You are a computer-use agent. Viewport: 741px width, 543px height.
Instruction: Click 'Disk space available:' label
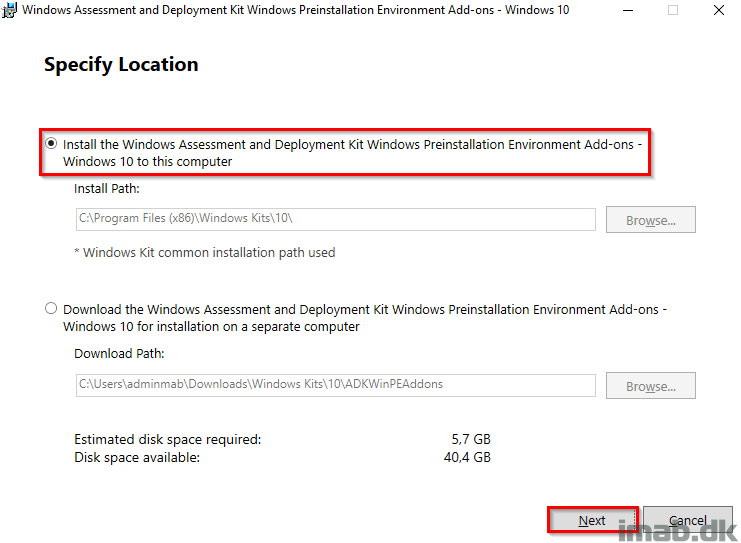pyautogui.click(x=137, y=457)
